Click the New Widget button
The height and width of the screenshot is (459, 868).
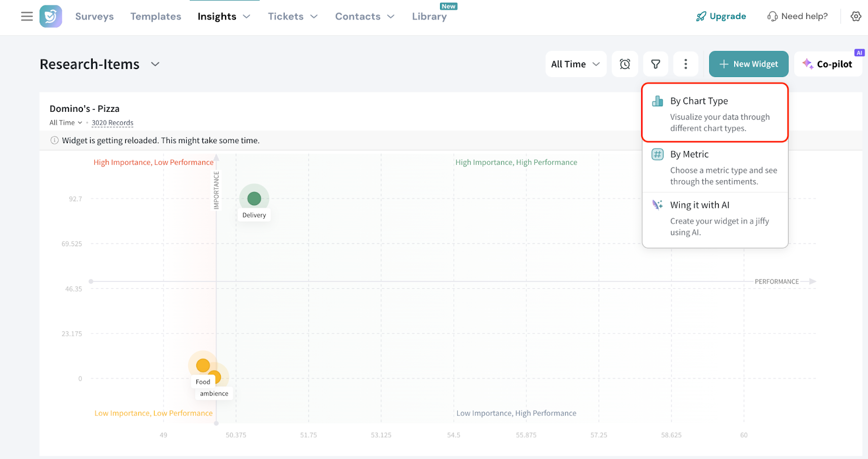(x=748, y=64)
